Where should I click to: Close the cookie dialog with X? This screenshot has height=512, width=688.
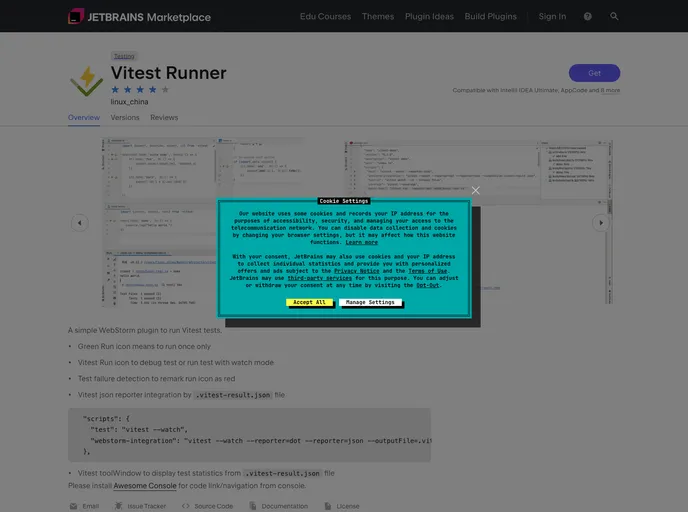coord(476,190)
